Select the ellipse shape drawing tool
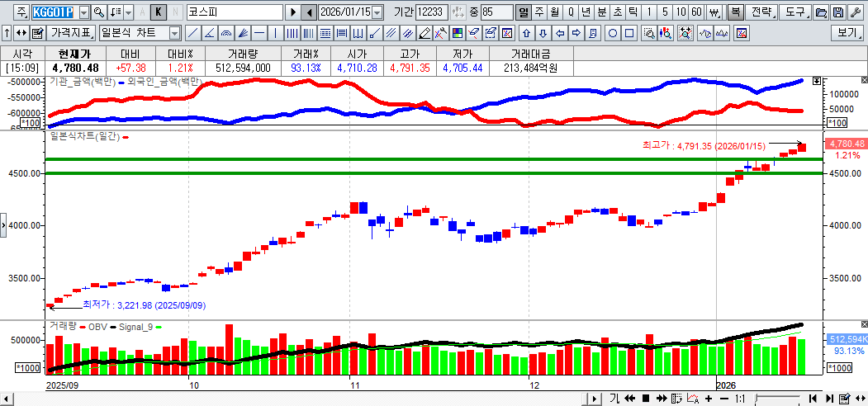Screen dimensions: 868x406 [x=613, y=34]
